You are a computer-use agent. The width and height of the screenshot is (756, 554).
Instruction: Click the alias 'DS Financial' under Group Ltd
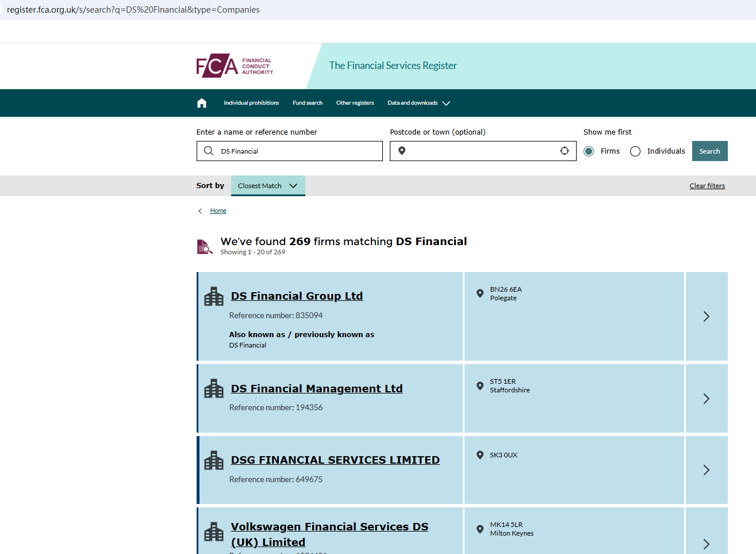point(248,345)
